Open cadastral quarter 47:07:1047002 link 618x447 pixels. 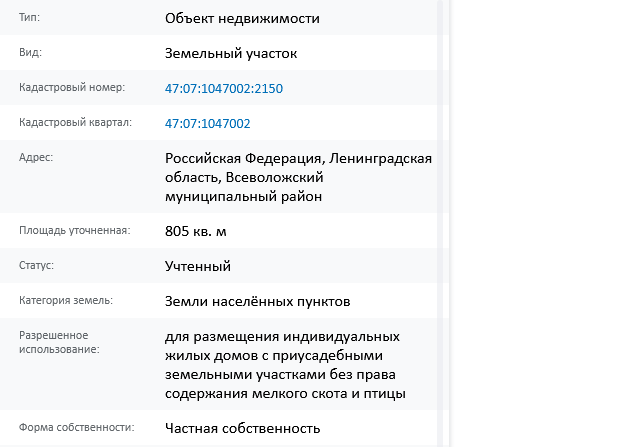point(207,123)
